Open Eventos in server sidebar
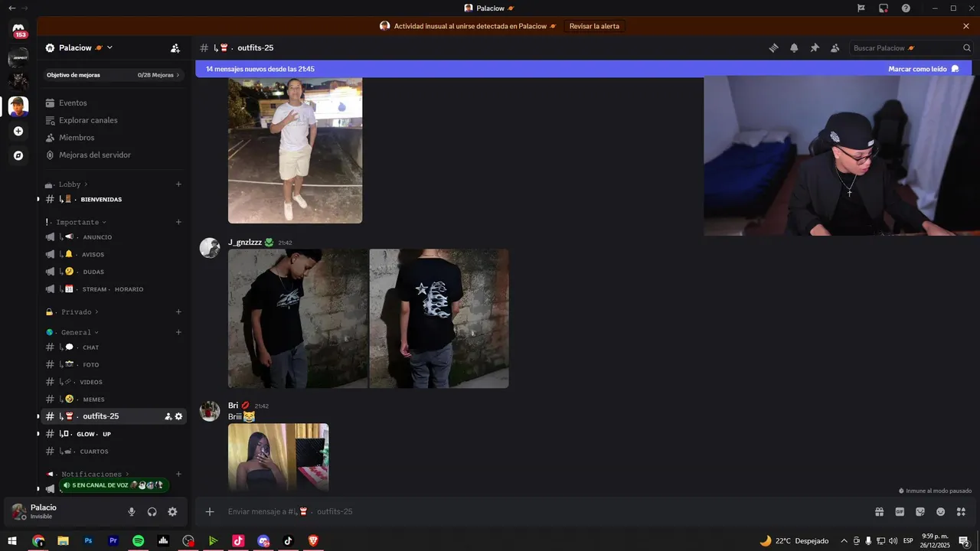The image size is (980, 551). (113, 103)
